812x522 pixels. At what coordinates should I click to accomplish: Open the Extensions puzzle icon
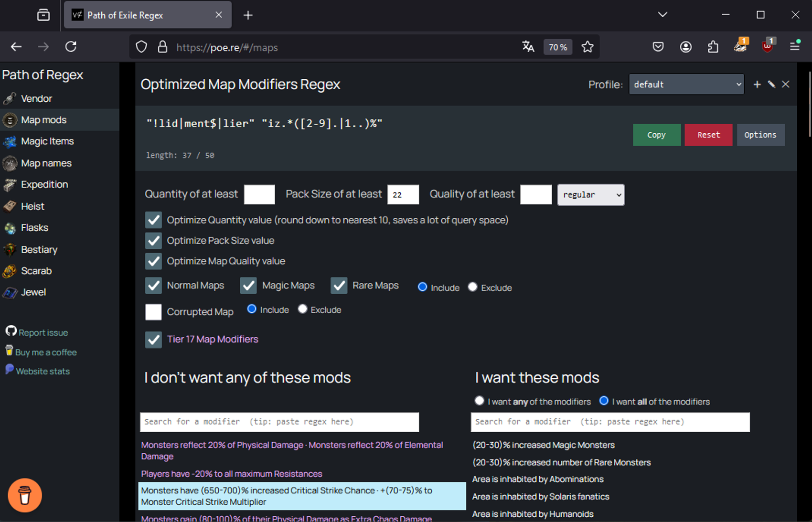click(713, 47)
